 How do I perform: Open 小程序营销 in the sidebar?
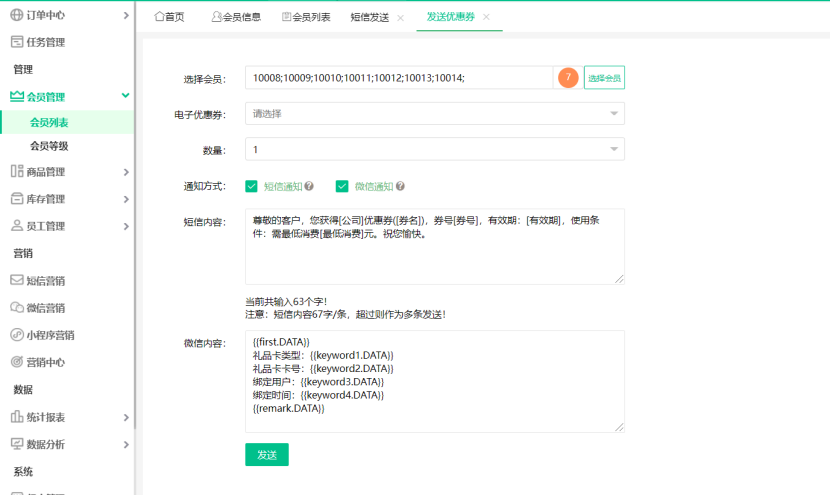50,335
